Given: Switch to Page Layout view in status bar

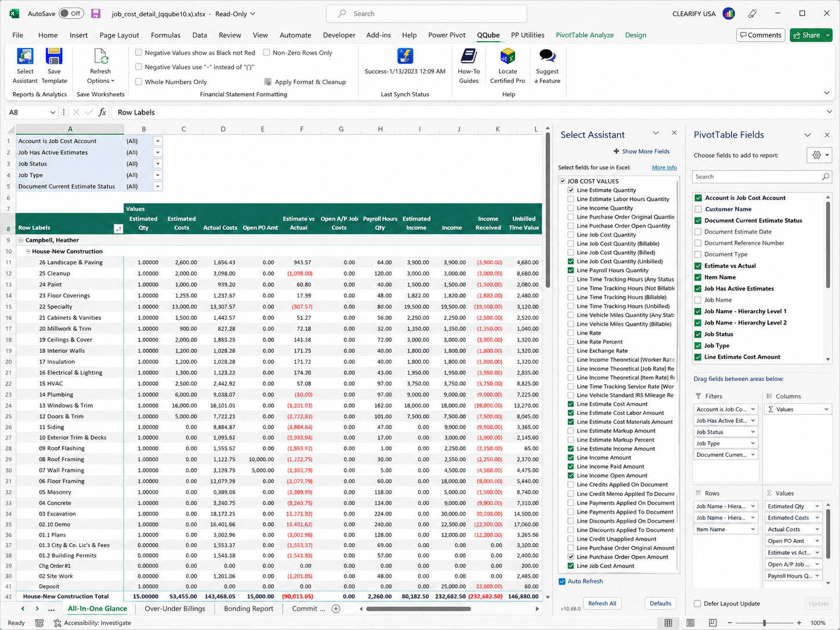Looking at the screenshot, I should click(x=690, y=622).
